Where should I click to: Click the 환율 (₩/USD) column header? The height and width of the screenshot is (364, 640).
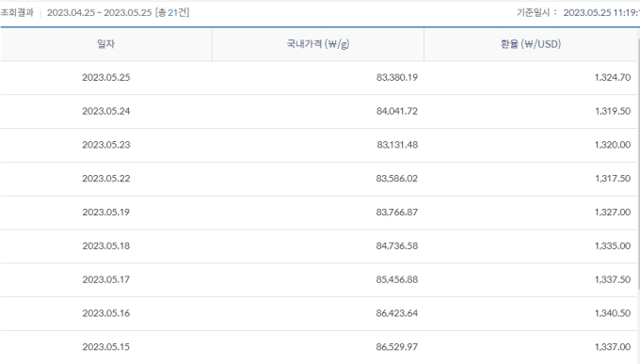(531, 44)
